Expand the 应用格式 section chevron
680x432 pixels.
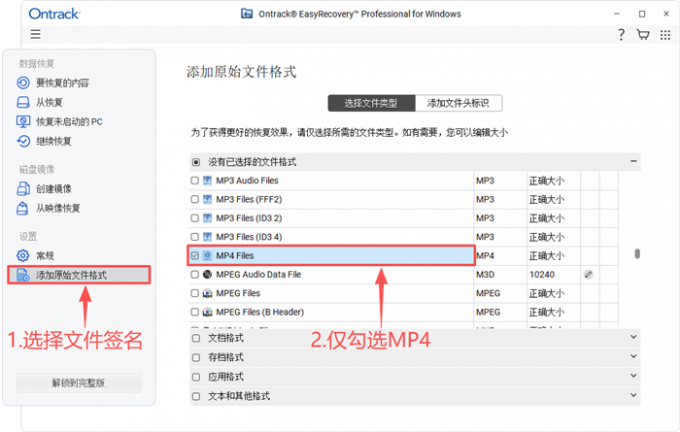click(633, 376)
